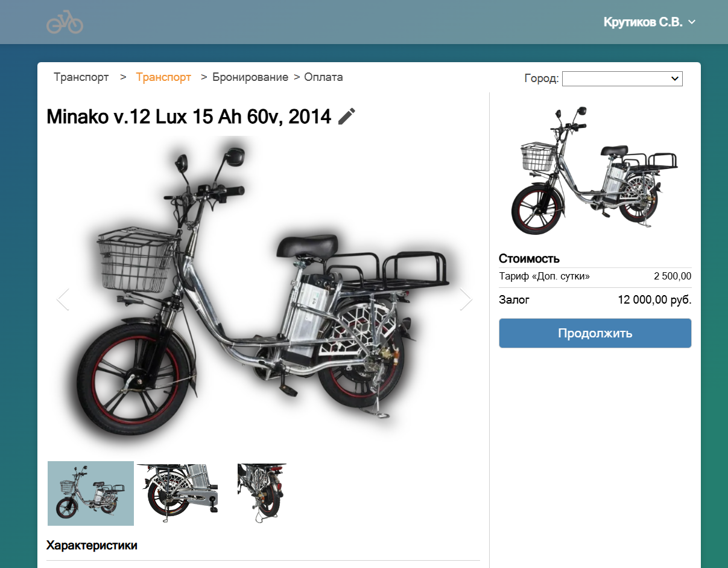
Task: Jump to the Бронирование step
Action: click(x=250, y=77)
